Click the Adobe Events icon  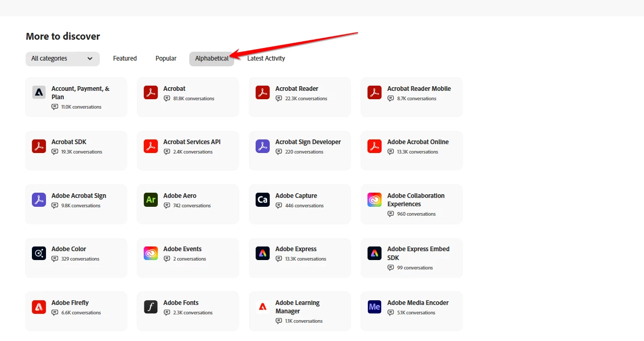click(x=151, y=253)
